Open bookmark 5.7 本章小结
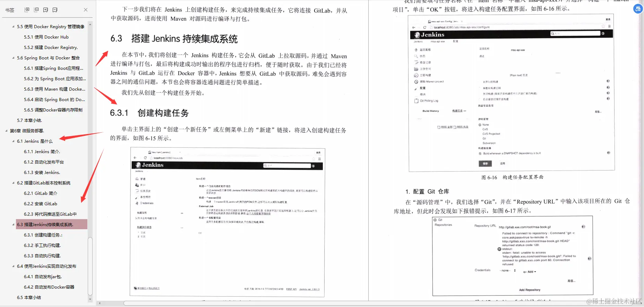644x307 pixels. tap(29, 121)
